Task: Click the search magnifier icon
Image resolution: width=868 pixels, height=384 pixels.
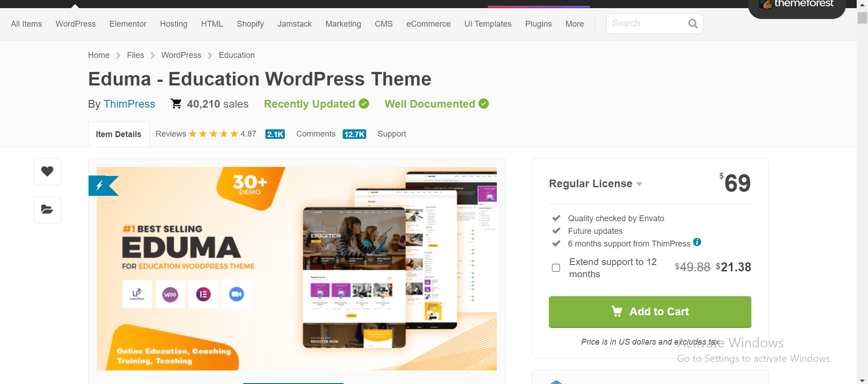Action: point(693,24)
